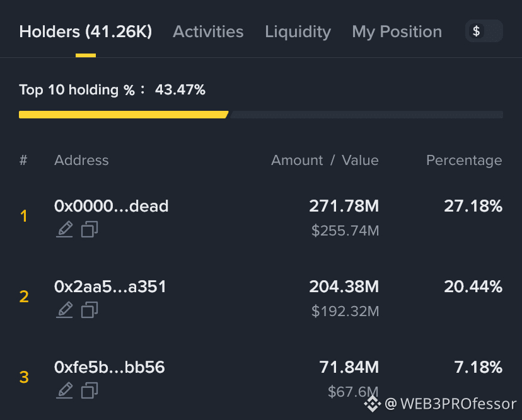Copy the 0xfe5b...bb56 address

click(x=90, y=390)
